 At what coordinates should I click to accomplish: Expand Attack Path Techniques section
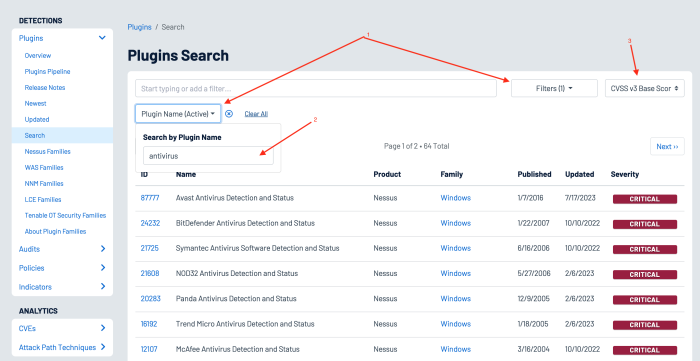(x=103, y=347)
